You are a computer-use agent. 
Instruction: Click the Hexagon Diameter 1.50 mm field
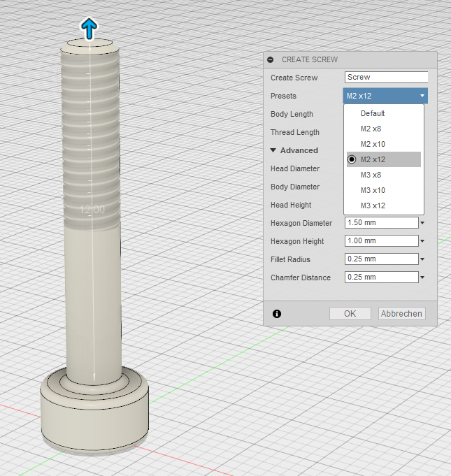coord(382,222)
